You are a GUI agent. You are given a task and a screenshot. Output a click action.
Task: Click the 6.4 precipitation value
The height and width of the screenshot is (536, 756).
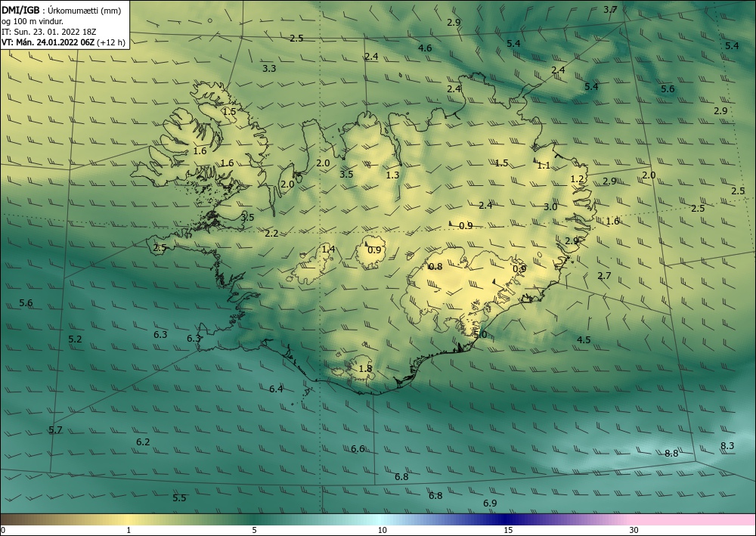pos(276,389)
